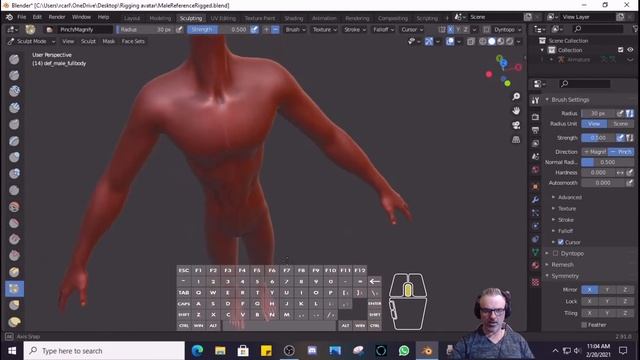Toggle Mirror X in Symmetry panel
Image resolution: width=640 pixels, height=360 pixels.
pyautogui.click(x=589, y=289)
